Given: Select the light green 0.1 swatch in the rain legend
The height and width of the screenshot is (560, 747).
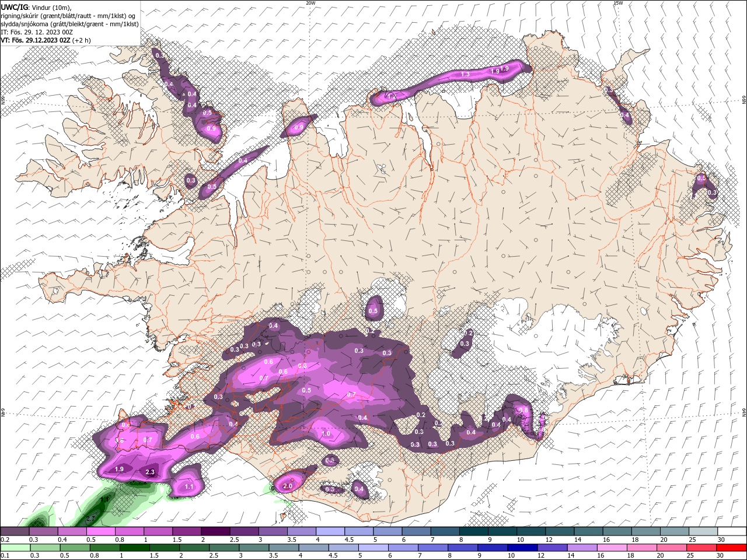Looking at the screenshot, I should (x=15, y=548).
